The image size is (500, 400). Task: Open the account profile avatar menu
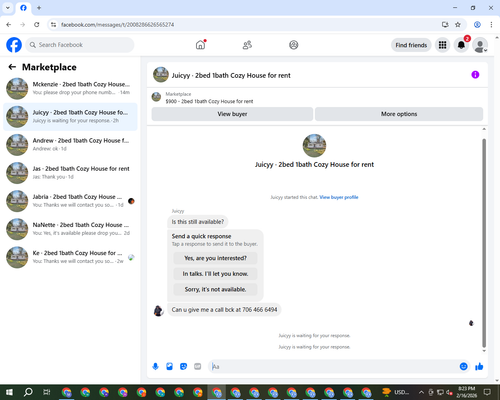coord(480,45)
